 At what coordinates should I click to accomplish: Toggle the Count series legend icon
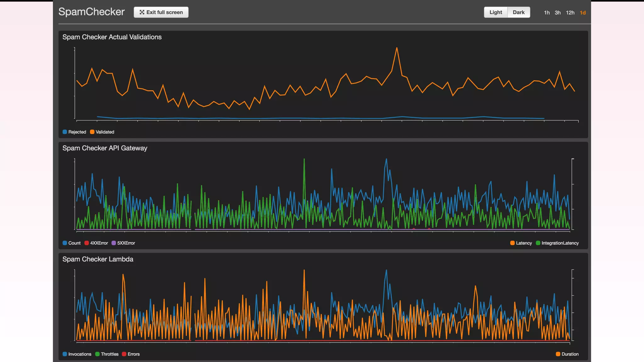pos(65,243)
